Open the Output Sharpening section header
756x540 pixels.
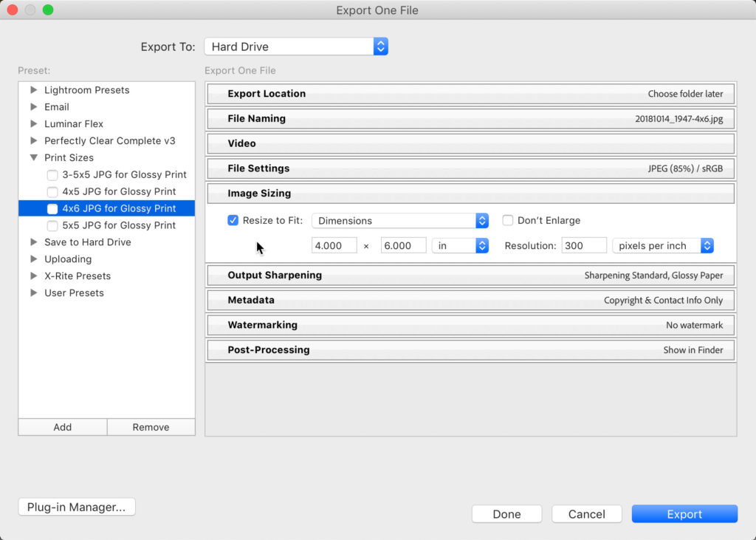tap(470, 276)
